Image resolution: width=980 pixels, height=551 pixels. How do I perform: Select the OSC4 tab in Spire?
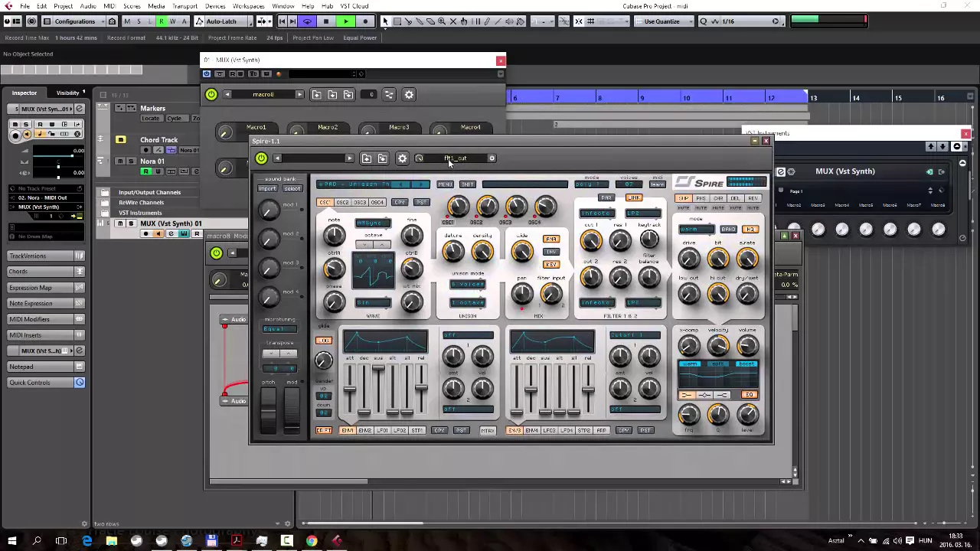coord(377,203)
